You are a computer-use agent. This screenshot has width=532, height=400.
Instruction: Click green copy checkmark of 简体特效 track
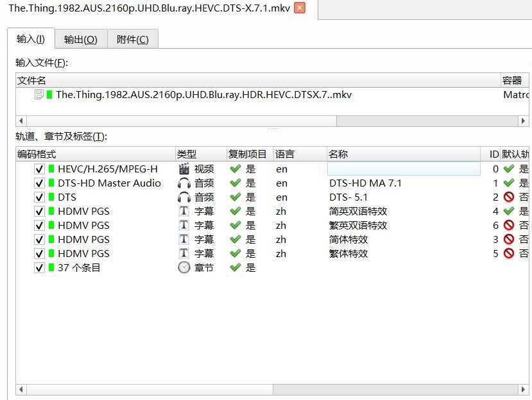[235, 240]
